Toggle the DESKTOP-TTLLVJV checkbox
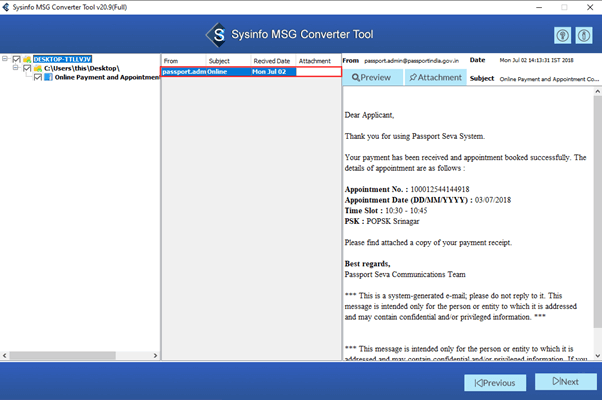The width and height of the screenshot is (602, 400). pyautogui.click(x=16, y=59)
